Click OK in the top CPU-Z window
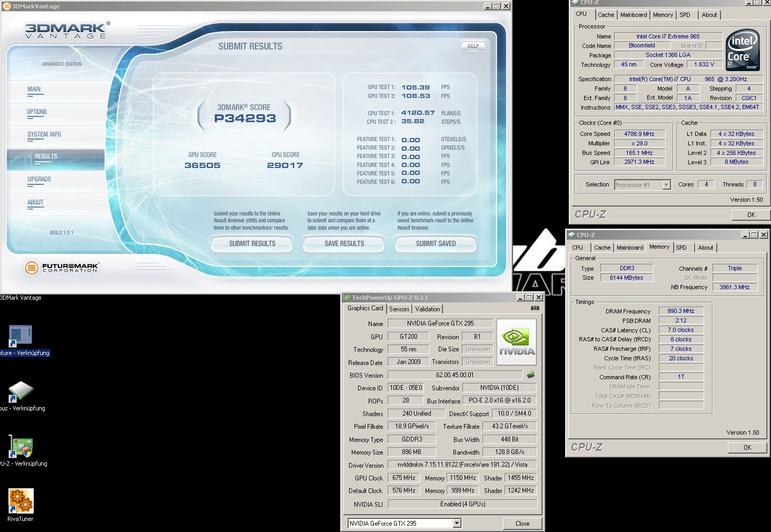 tap(751, 215)
